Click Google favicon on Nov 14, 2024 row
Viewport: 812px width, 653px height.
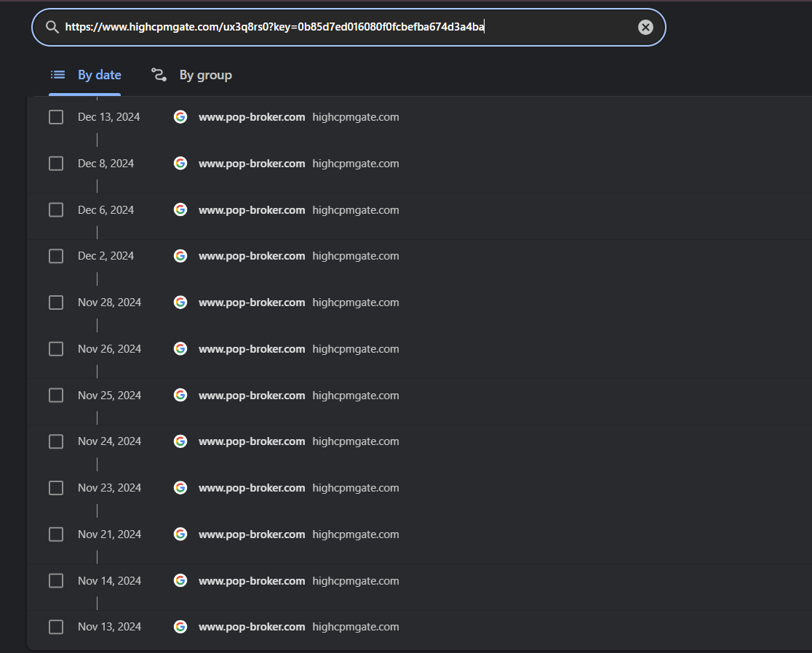pyautogui.click(x=180, y=580)
